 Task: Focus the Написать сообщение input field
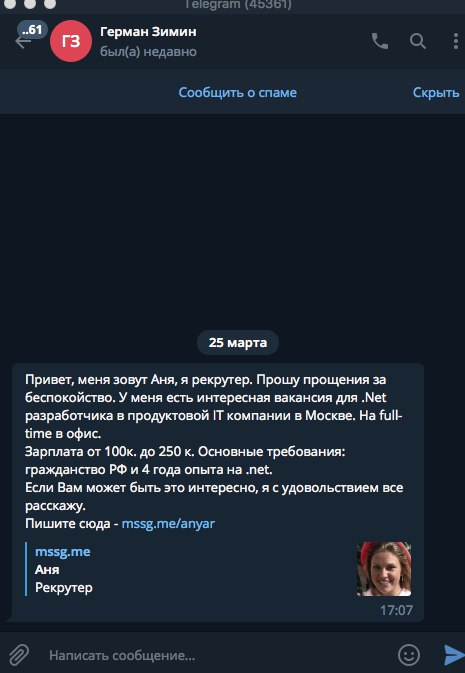(x=215, y=655)
